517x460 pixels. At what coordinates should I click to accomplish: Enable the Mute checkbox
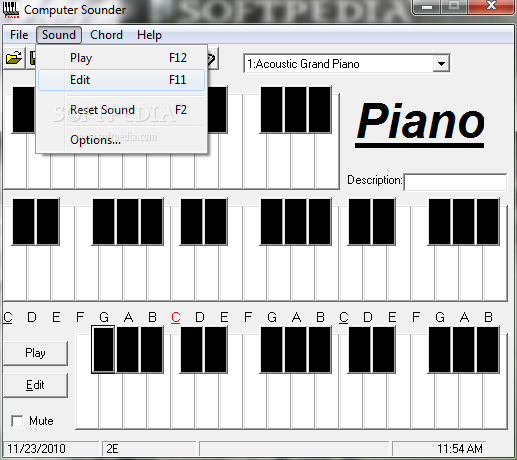(x=17, y=421)
